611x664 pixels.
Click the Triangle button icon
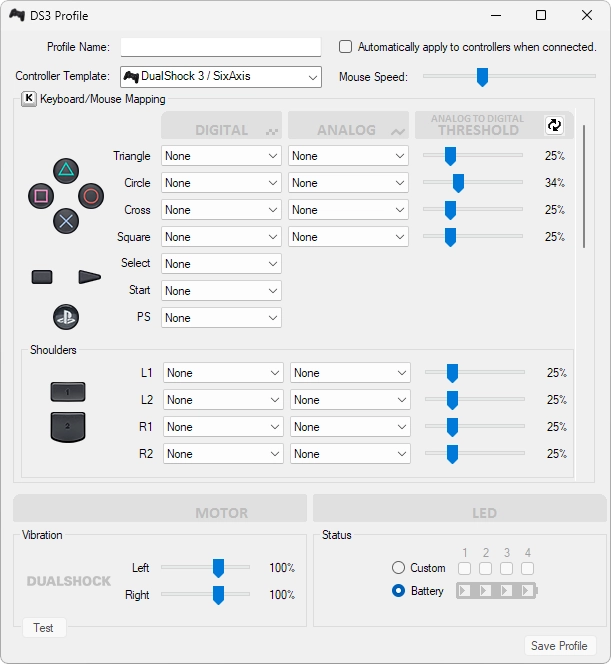[66, 171]
